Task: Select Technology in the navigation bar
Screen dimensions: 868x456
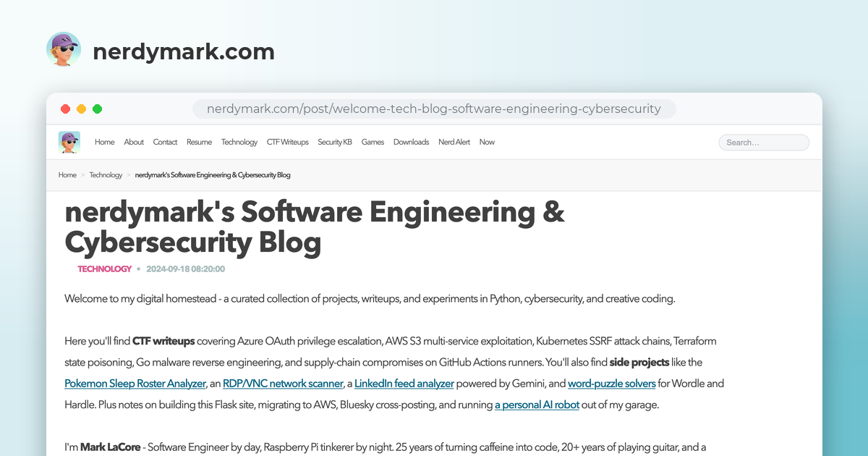Action: pos(239,142)
